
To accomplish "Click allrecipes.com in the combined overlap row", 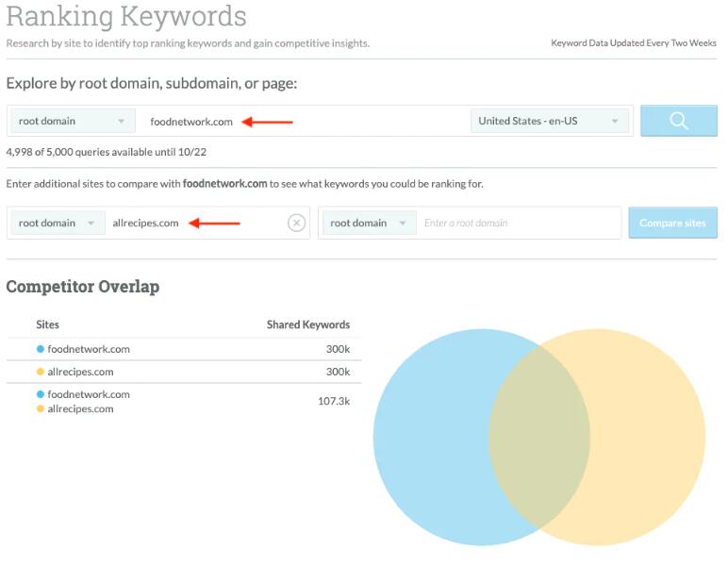I will tap(80, 409).
